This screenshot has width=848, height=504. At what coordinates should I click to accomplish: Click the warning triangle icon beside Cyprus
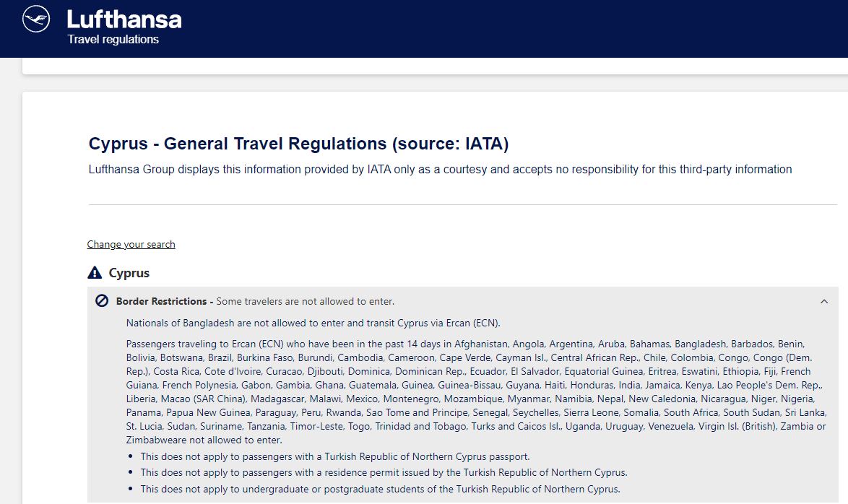95,272
